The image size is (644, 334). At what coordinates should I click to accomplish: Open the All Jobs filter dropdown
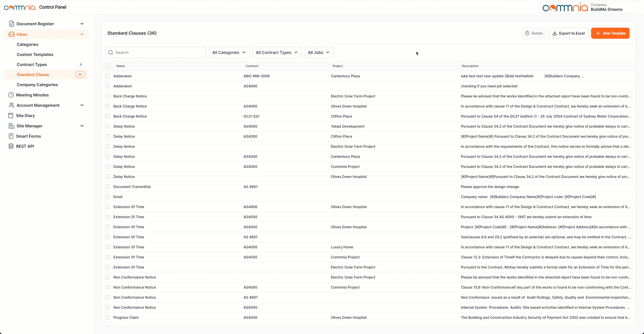point(318,52)
